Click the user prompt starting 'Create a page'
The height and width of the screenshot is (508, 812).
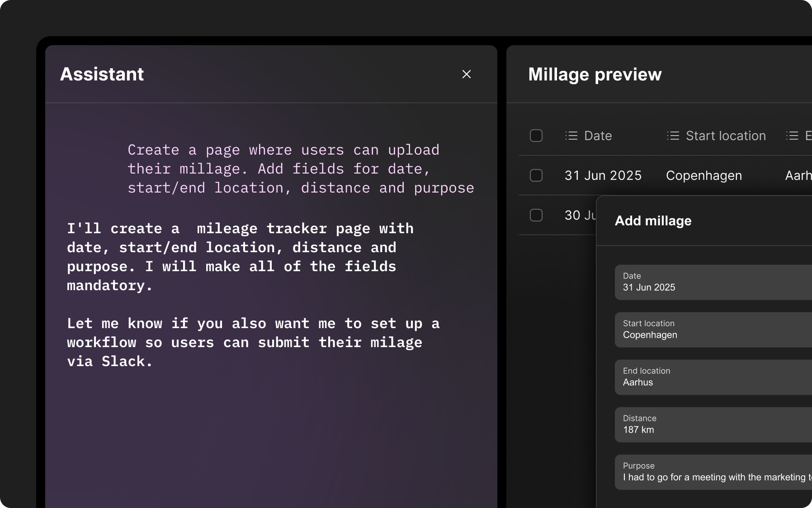[301, 169]
